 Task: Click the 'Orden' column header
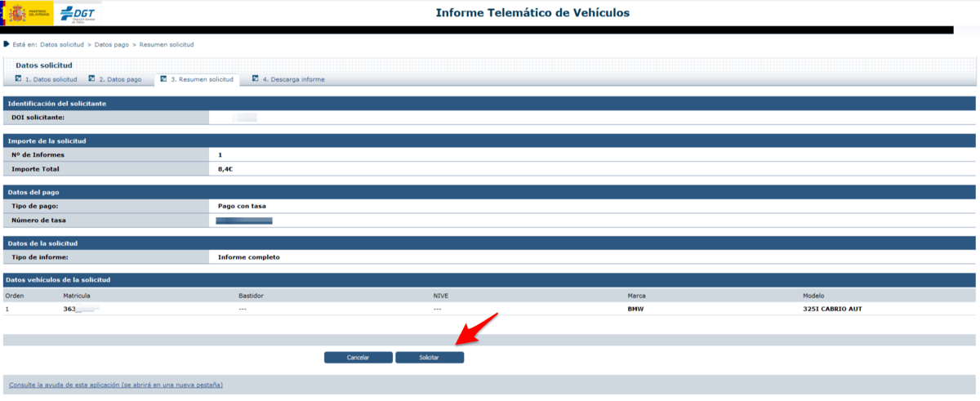15,295
